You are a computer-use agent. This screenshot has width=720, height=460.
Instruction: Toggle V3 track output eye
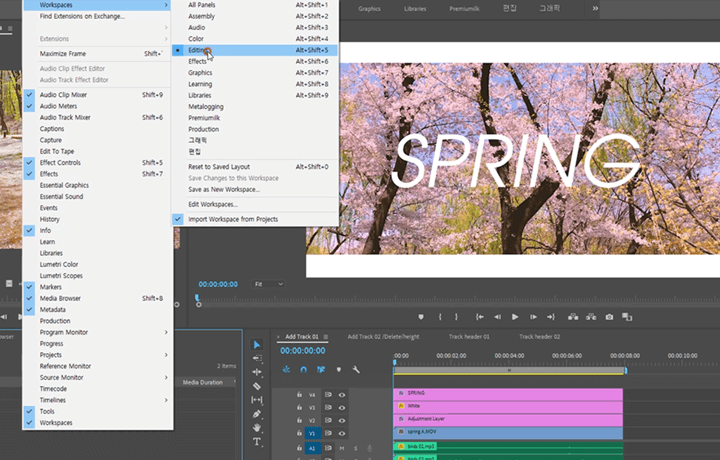pyautogui.click(x=342, y=408)
